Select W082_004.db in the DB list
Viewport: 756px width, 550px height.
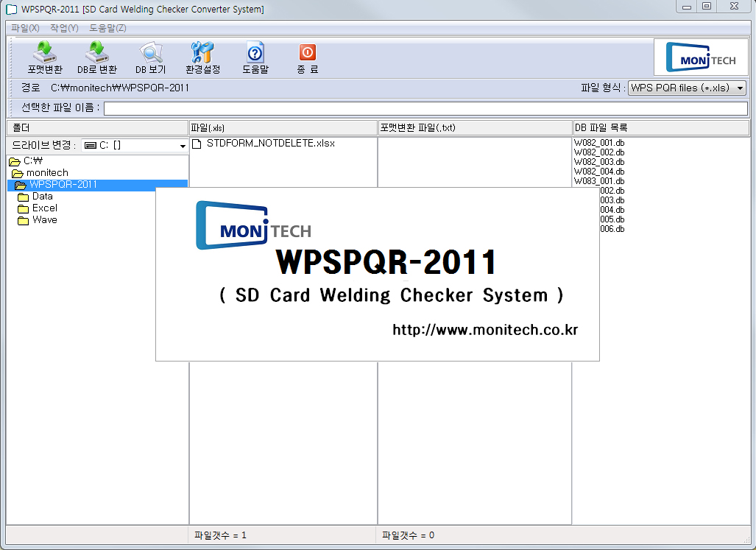[x=599, y=172]
